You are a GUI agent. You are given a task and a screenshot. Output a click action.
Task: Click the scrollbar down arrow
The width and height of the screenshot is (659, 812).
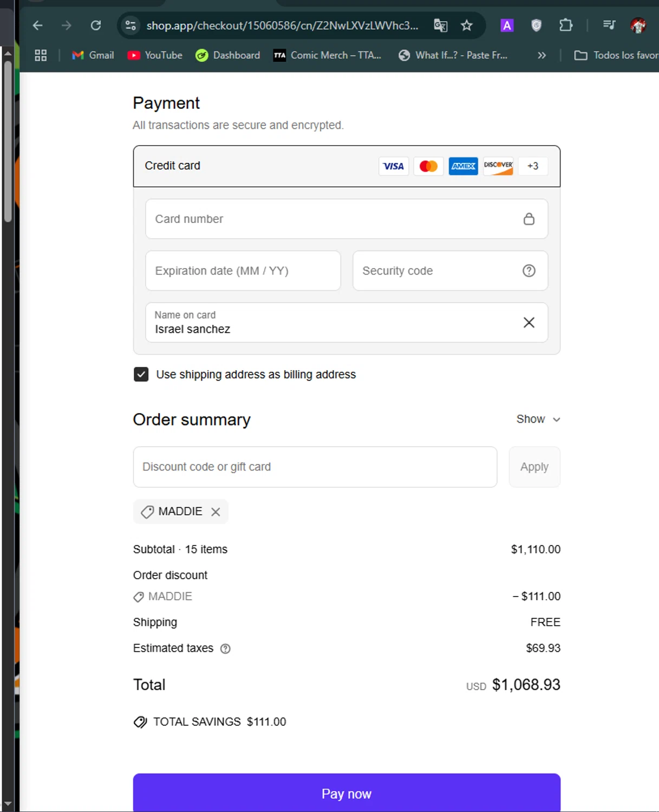pos(8,804)
